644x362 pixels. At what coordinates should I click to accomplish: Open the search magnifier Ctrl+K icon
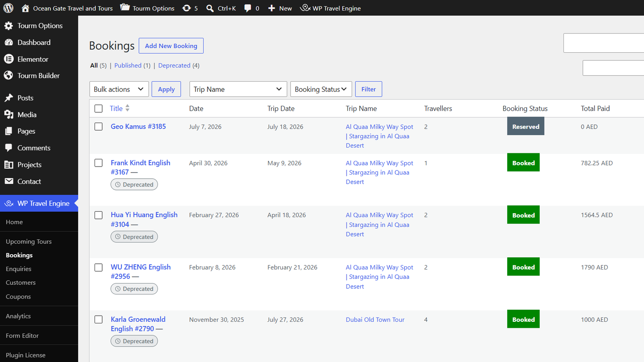point(210,8)
